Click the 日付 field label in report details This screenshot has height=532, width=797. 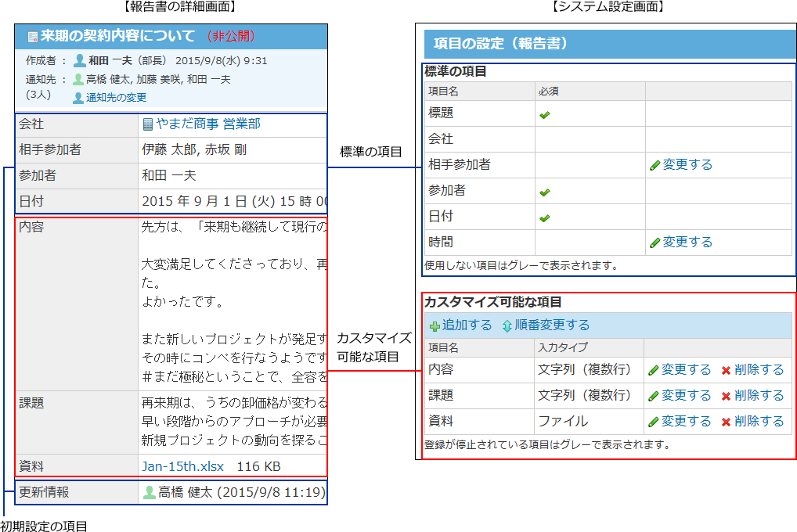point(31,201)
